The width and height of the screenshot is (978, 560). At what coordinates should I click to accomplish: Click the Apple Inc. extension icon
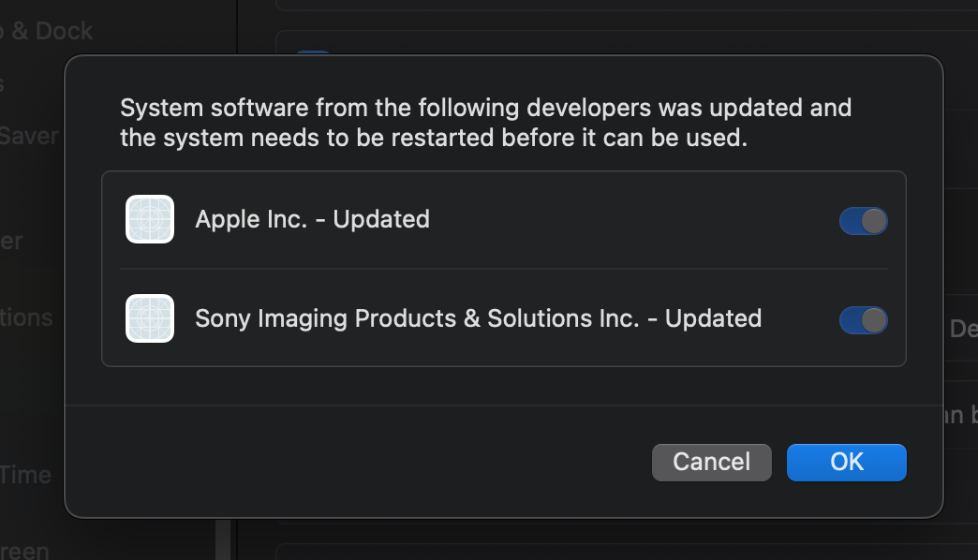[x=150, y=219]
